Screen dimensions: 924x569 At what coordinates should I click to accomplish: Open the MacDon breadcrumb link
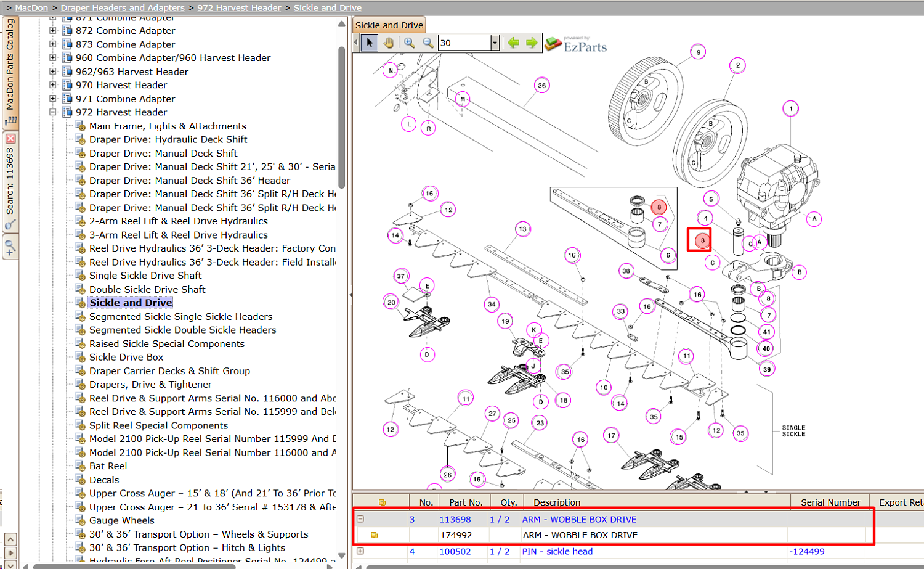pos(31,8)
